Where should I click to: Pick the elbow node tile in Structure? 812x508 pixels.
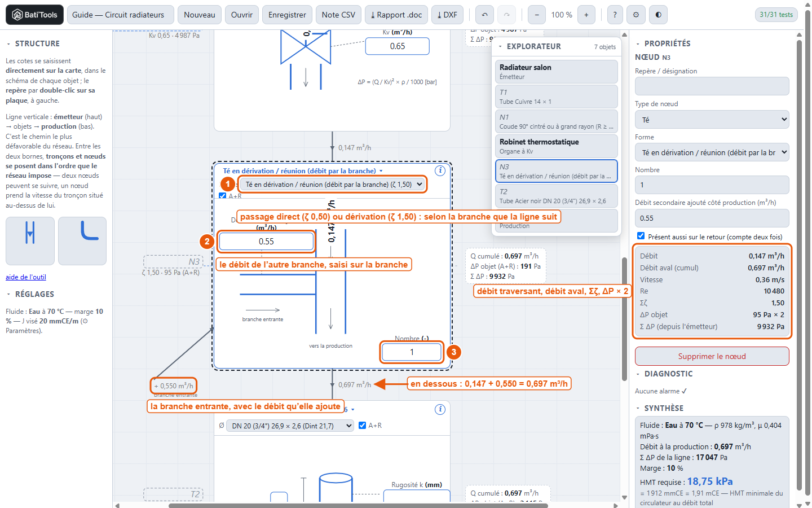click(x=82, y=241)
